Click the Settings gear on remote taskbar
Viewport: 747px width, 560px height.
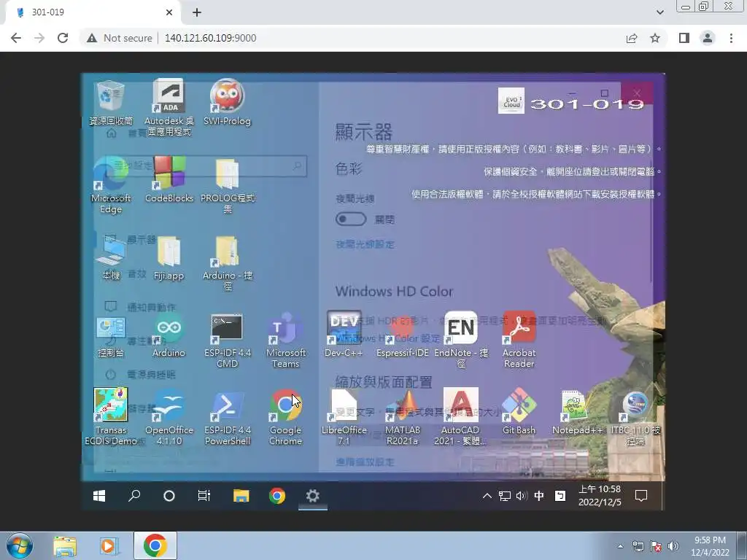point(312,496)
